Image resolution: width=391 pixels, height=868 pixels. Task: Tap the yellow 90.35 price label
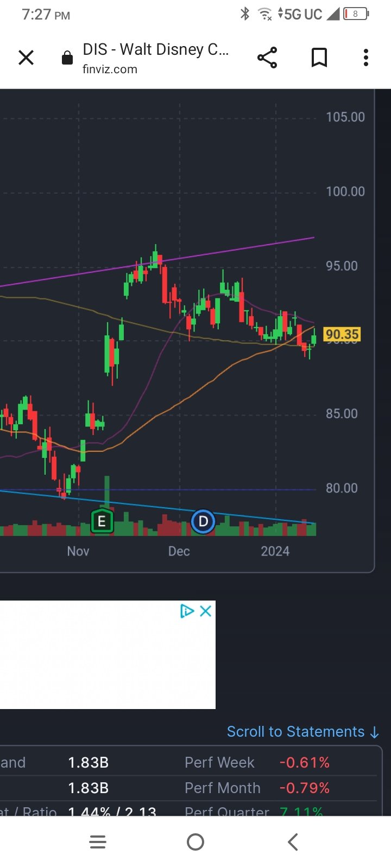pos(342,334)
